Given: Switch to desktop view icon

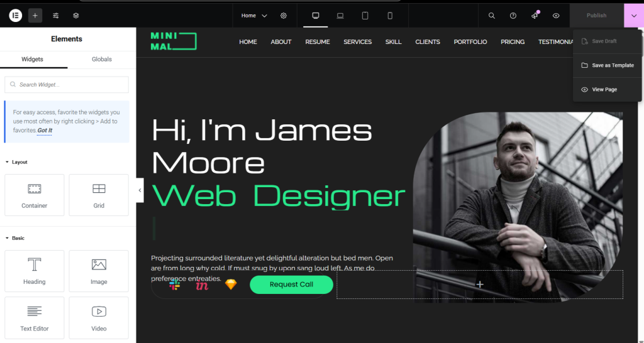Looking at the screenshot, I should coord(316,16).
